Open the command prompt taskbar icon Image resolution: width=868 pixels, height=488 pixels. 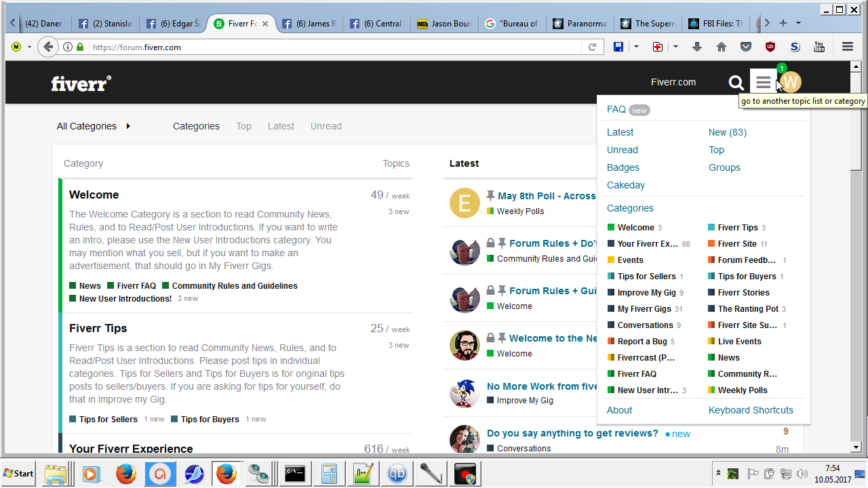tap(295, 474)
